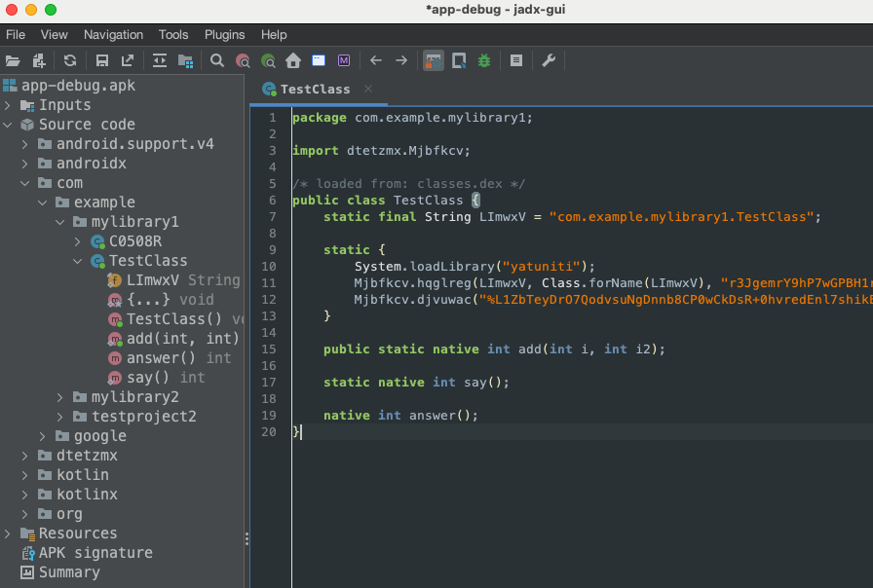Open the Navigation menu
873x588 pixels.
pyautogui.click(x=114, y=34)
